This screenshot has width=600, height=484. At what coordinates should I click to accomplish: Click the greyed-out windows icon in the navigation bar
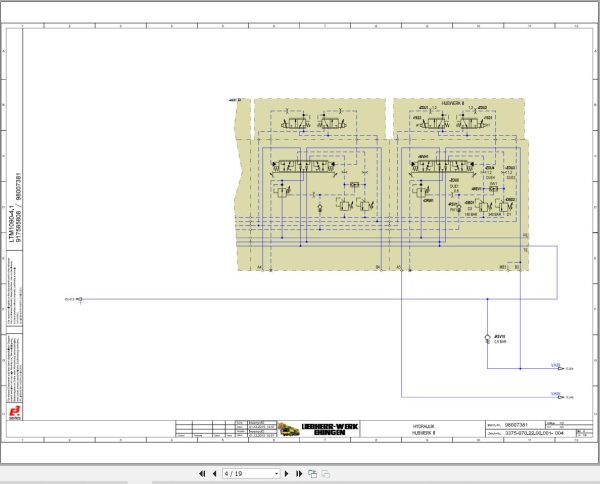pos(326,474)
